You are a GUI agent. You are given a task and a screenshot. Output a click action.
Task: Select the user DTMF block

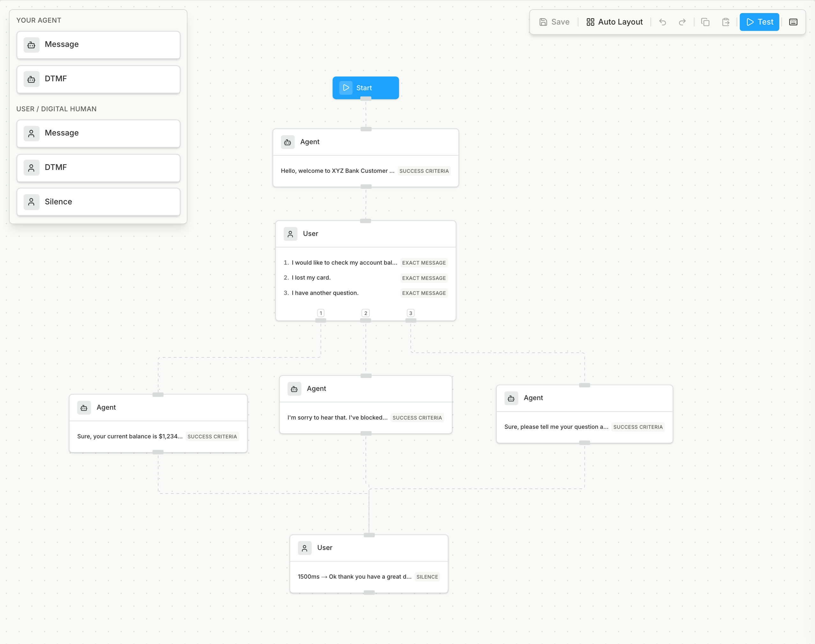[x=99, y=168]
